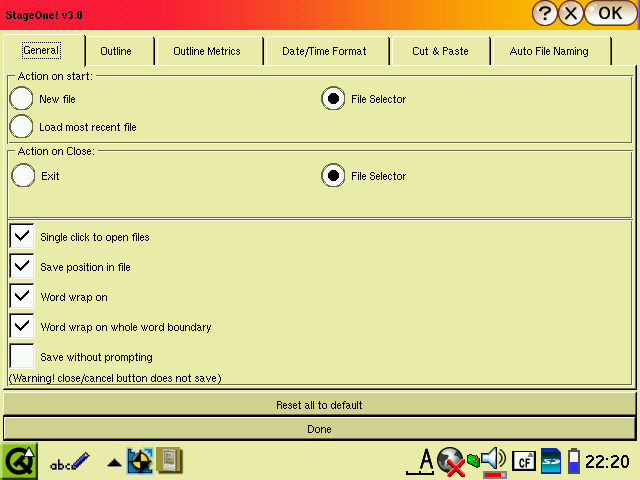Switch to the StageOne taskbar application icon

tap(140, 461)
